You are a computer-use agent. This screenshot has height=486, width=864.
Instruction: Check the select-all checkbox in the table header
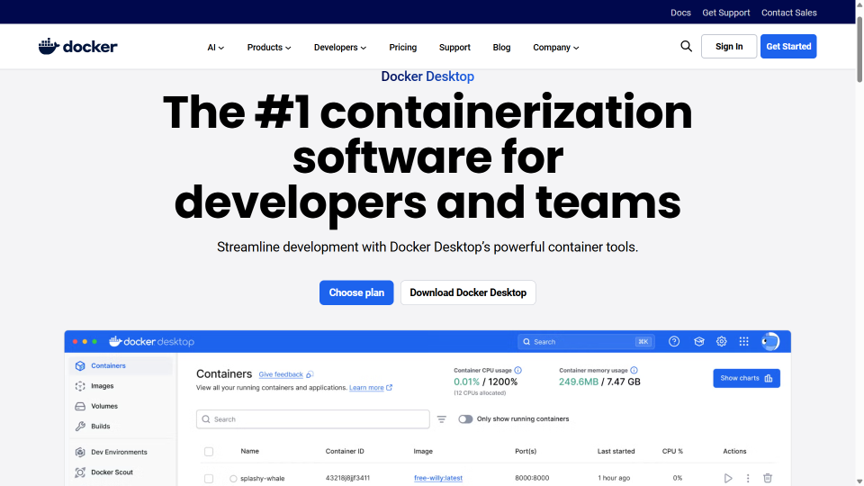point(209,452)
